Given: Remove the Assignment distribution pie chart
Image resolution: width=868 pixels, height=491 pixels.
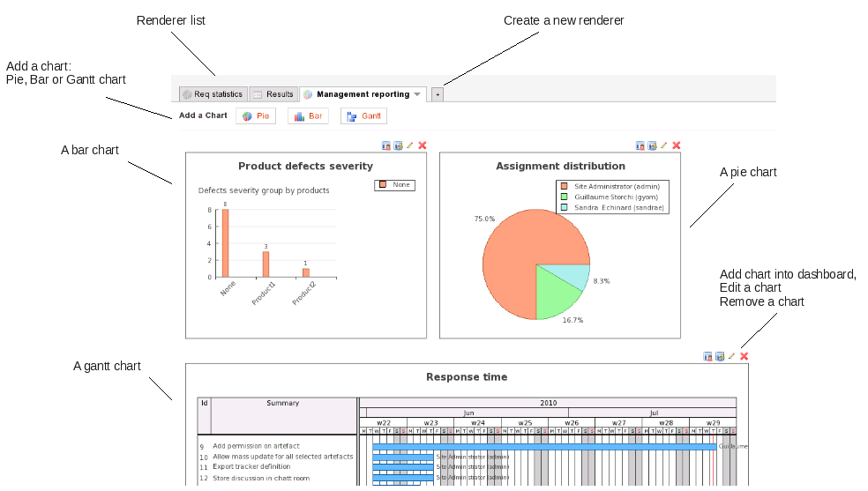Looking at the screenshot, I should click(x=677, y=145).
